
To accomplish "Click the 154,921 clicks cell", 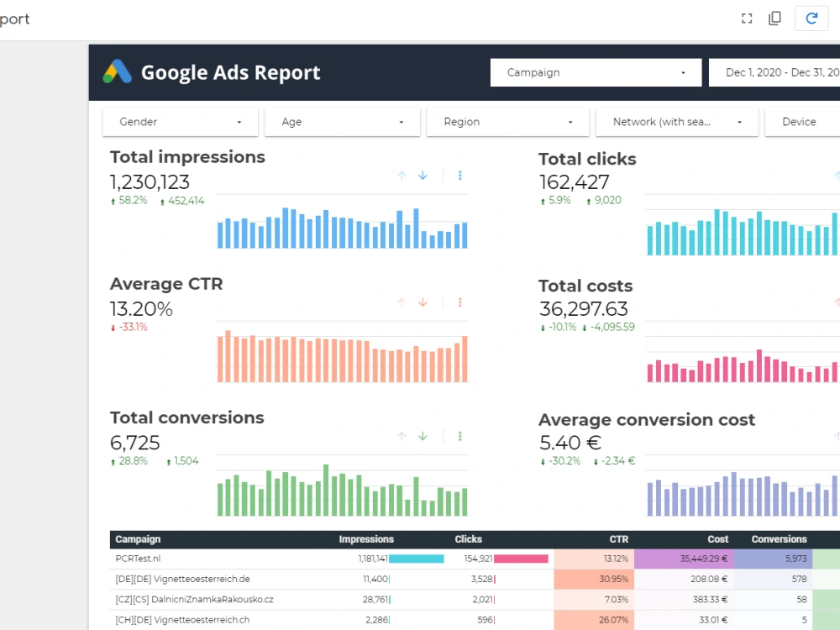I will coord(478,559).
